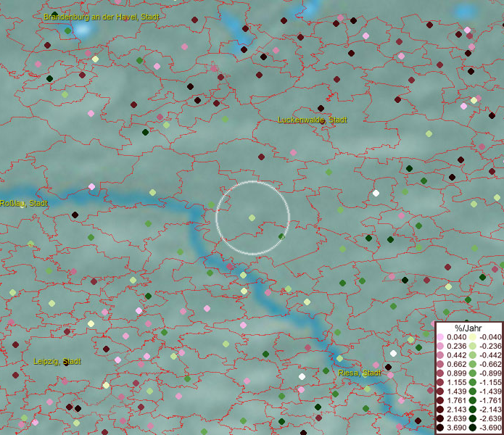Pick the 2.639 legend color dot
Viewport: 504px width, 435px height.
click(x=440, y=418)
